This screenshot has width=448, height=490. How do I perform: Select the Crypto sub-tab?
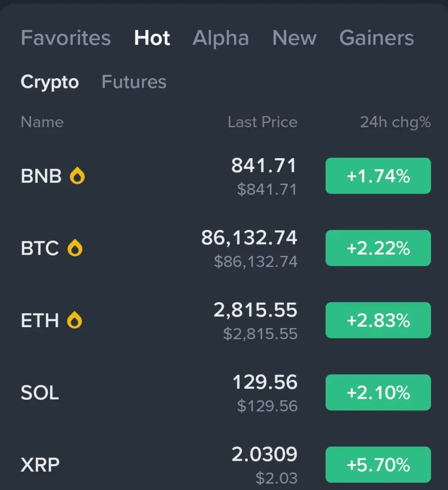[x=50, y=82]
